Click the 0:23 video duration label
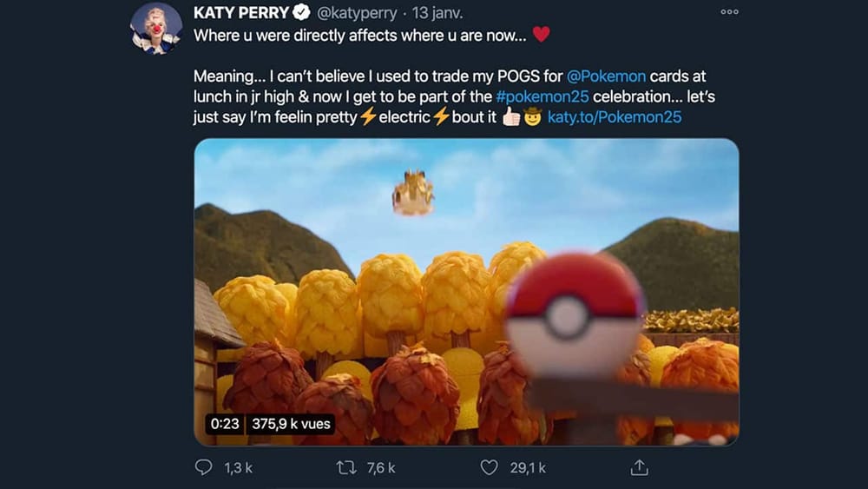The image size is (868, 489). [224, 426]
